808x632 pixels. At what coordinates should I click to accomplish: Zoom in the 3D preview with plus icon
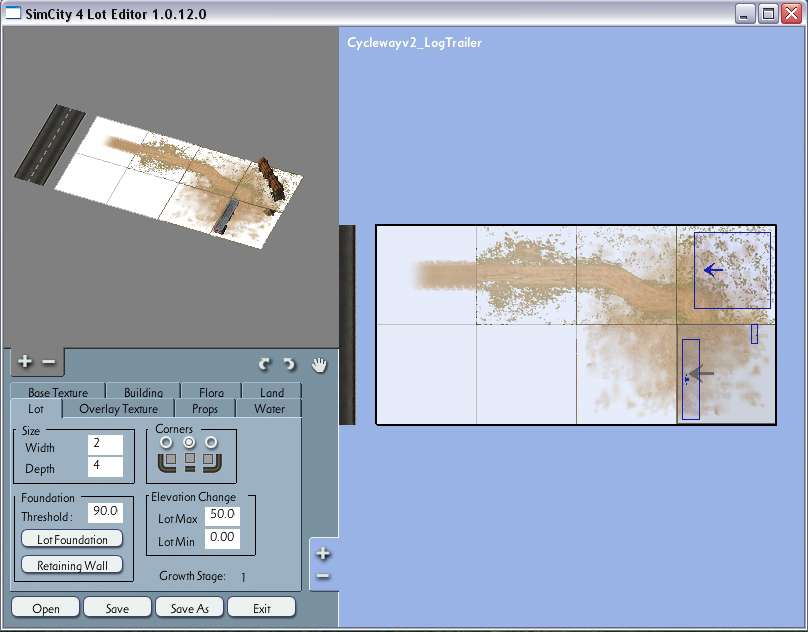coord(24,362)
